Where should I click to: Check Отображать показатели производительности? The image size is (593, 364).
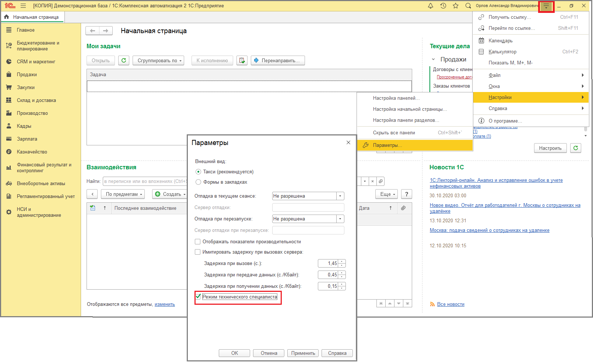pyautogui.click(x=198, y=242)
